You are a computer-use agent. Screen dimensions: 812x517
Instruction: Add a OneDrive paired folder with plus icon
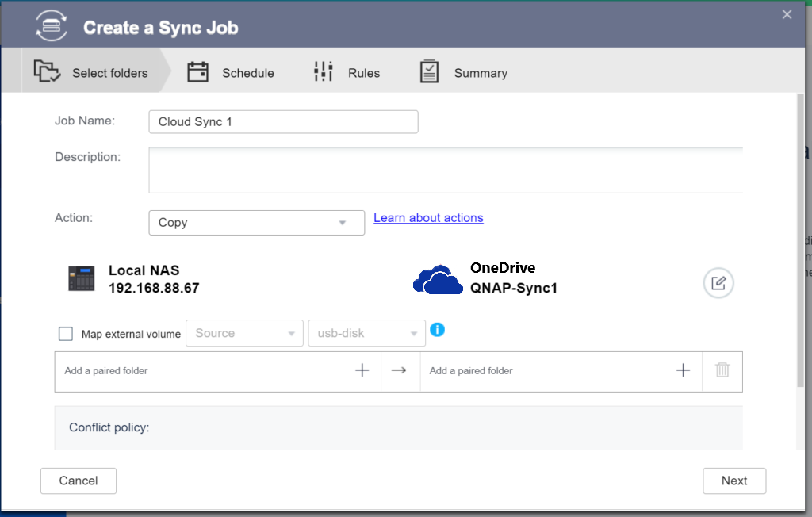(683, 370)
